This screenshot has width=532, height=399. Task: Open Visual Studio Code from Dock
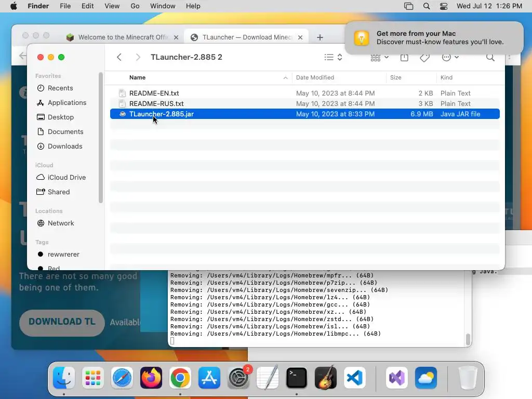(x=354, y=378)
